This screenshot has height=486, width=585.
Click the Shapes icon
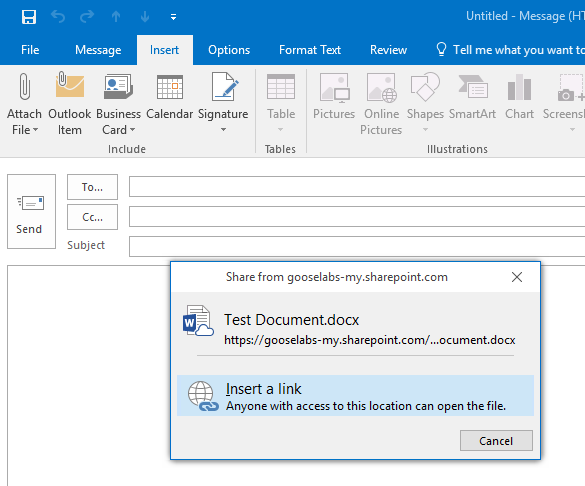[425, 87]
